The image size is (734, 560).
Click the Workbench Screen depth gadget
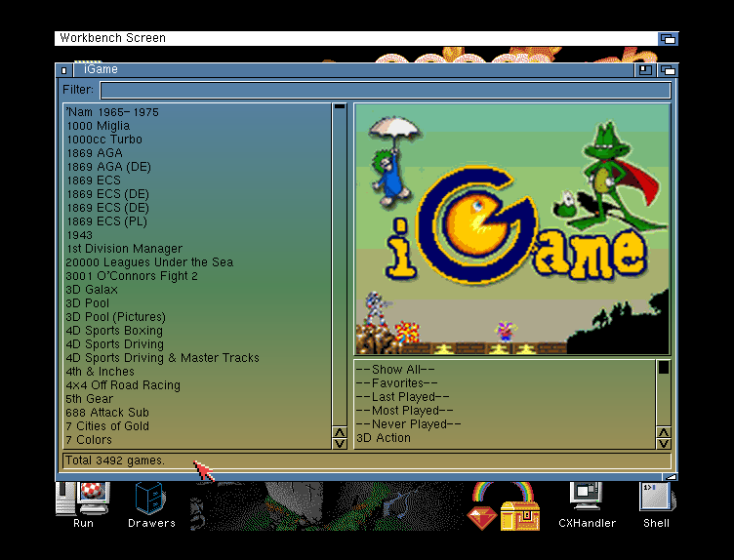point(668,39)
